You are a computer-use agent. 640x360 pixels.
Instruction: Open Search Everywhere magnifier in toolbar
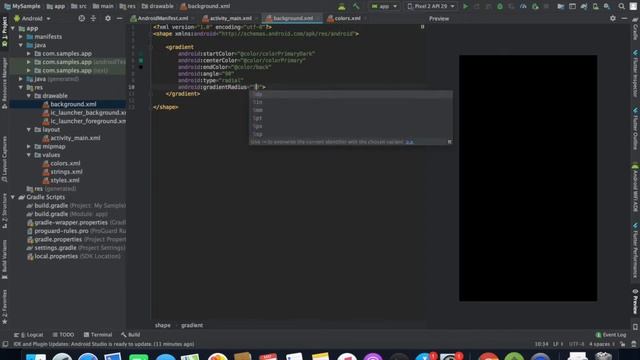pyautogui.click(x=621, y=6)
